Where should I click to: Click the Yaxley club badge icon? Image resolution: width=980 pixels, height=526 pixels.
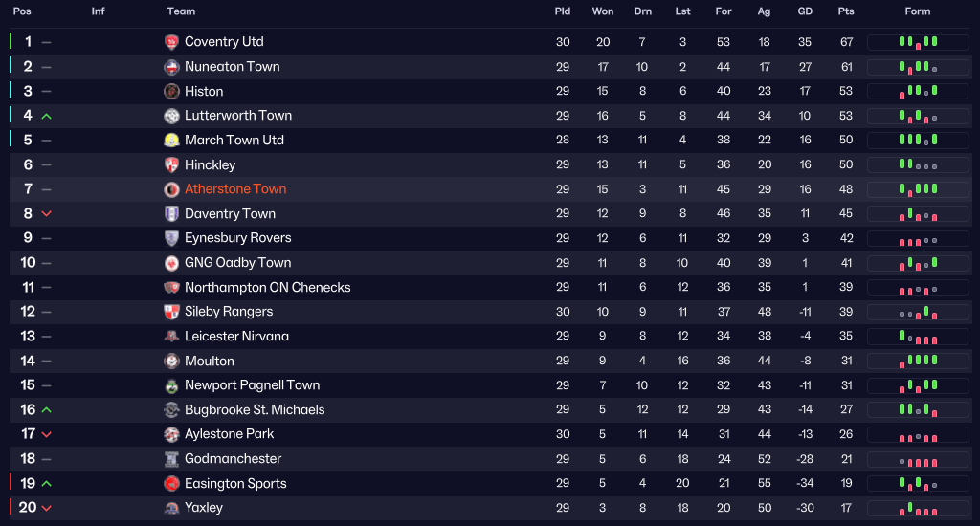[x=172, y=508]
